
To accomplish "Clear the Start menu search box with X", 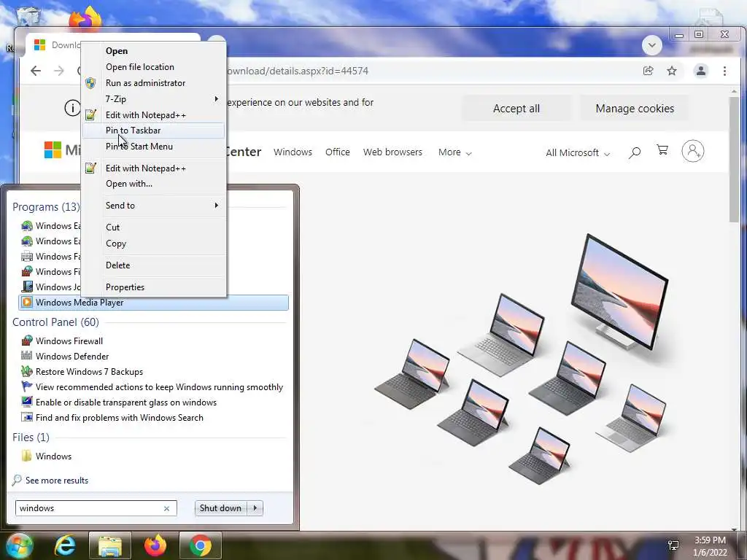I will tap(167, 508).
